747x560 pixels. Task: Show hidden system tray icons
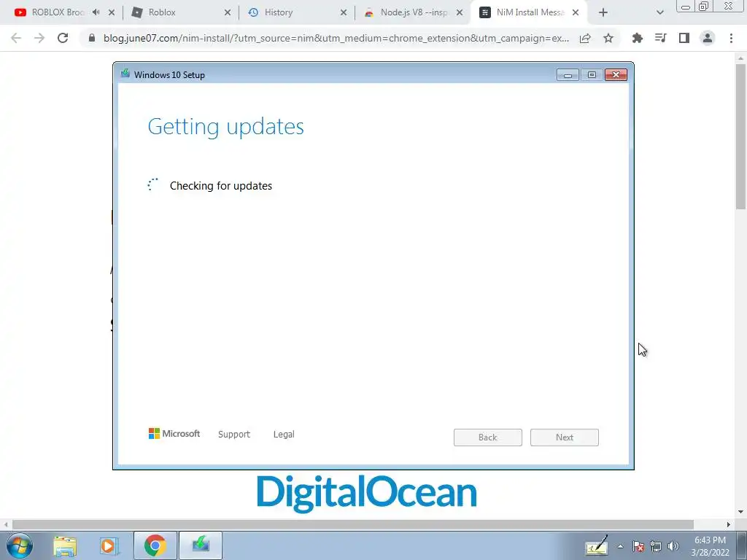tap(620, 546)
